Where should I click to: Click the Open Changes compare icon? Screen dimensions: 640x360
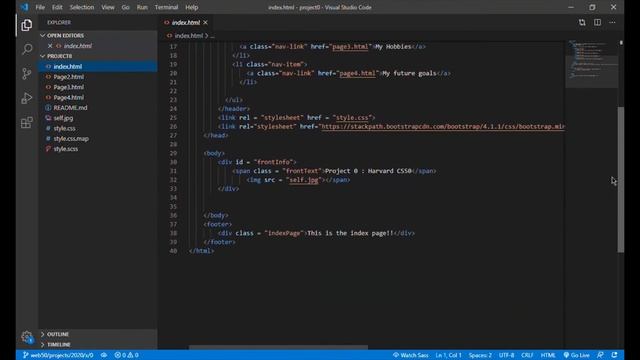[x=582, y=22]
